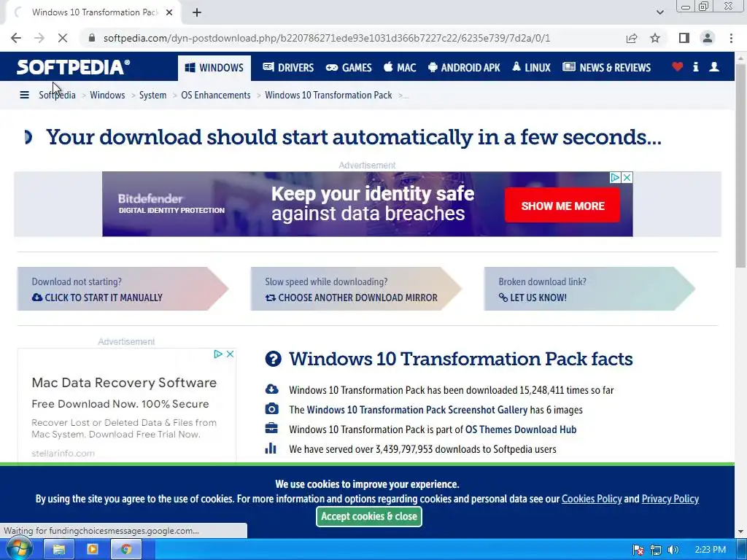The image size is (747, 560).
Task: Click AdChoices icon on Mac Data Recovery ad
Action: tap(217, 354)
